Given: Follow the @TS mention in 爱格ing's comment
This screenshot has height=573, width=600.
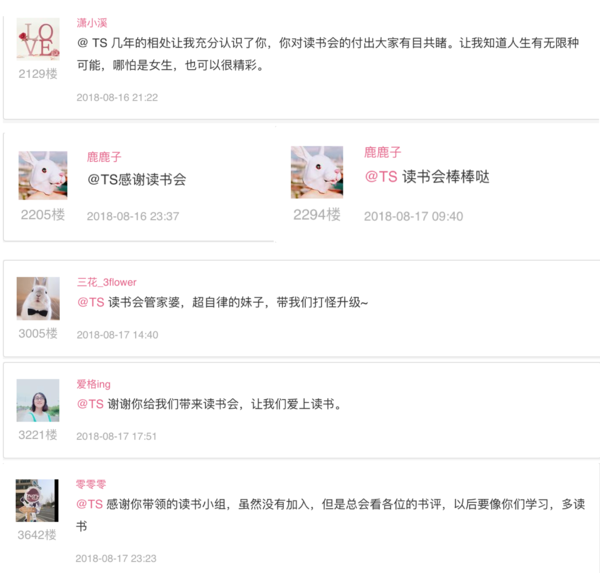Looking at the screenshot, I should coord(90,404).
